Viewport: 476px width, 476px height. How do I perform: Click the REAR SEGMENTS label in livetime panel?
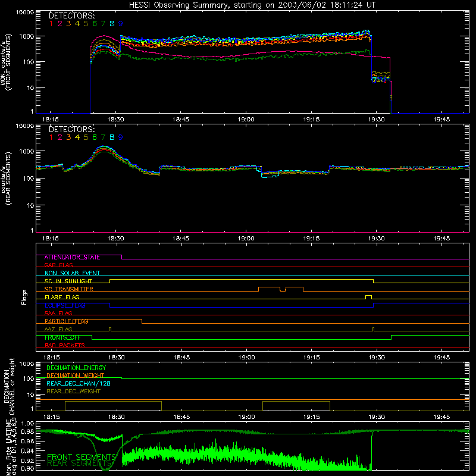[79, 464]
